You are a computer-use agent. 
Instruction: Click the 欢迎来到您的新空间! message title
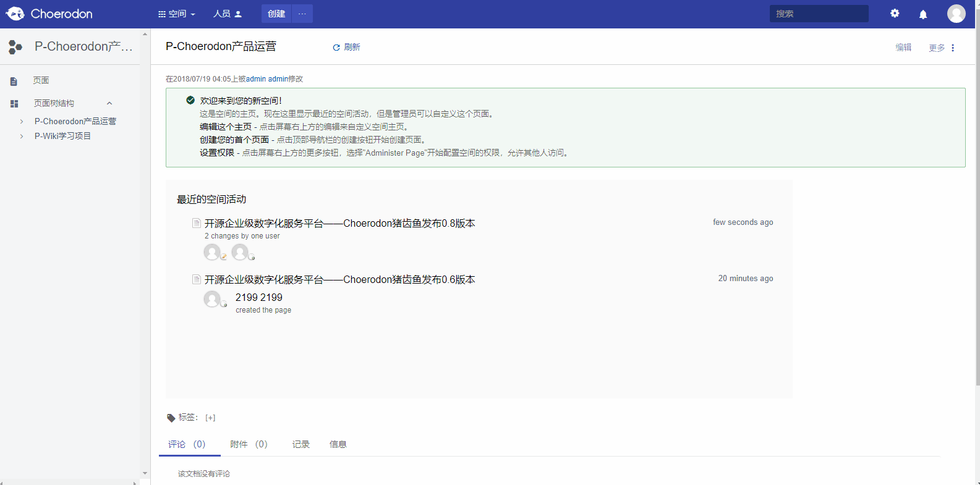tap(241, 101)
